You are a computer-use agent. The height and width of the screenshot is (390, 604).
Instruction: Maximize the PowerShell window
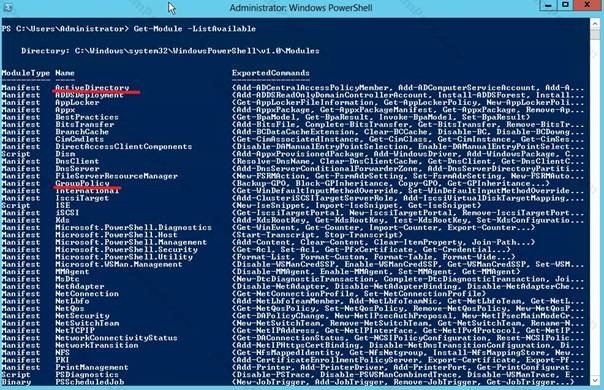[x=565, y=5]
